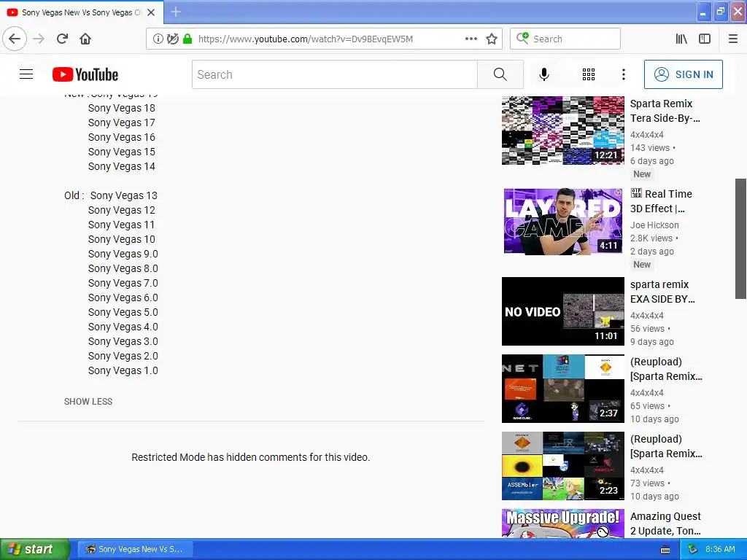The width and height of the screenshot is (747, 560).
Task: Click the taskbar clock 8:36 AM
Action: [x=720, y=549]
